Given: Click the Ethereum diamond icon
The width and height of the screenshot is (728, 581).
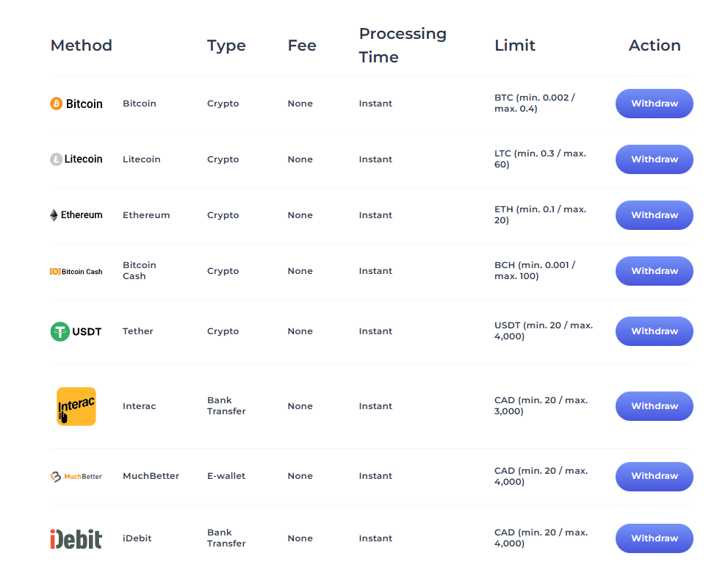Looking at the screenshot, I should pos(54,214).
